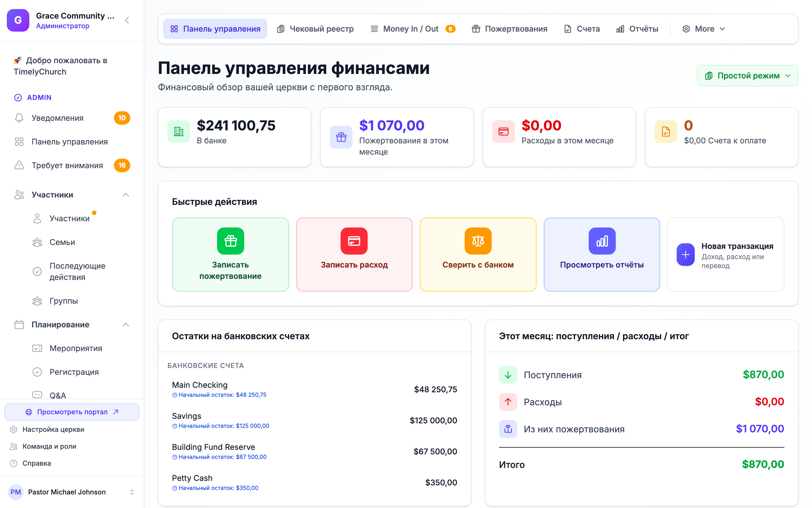Click the Просмотреть портал button
Viewport: 812px width, 508px height.
pos(72,412)
